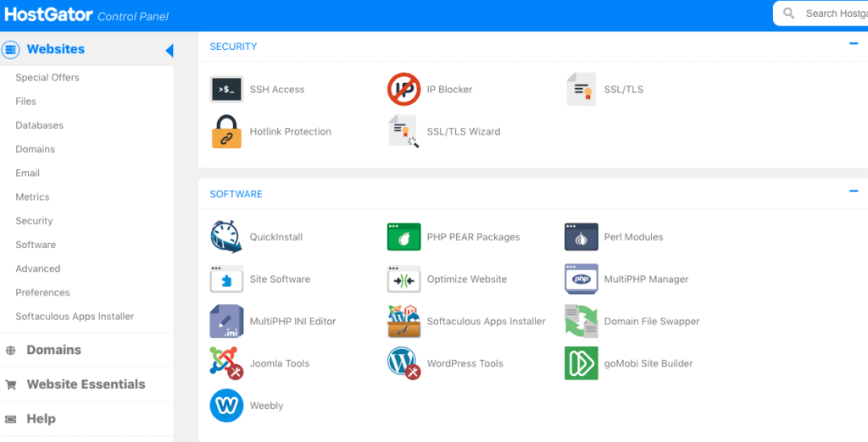This screenshot has height=442, width=868.
Task: Click the Optimize Website icon
Action: tap(403, 279)
